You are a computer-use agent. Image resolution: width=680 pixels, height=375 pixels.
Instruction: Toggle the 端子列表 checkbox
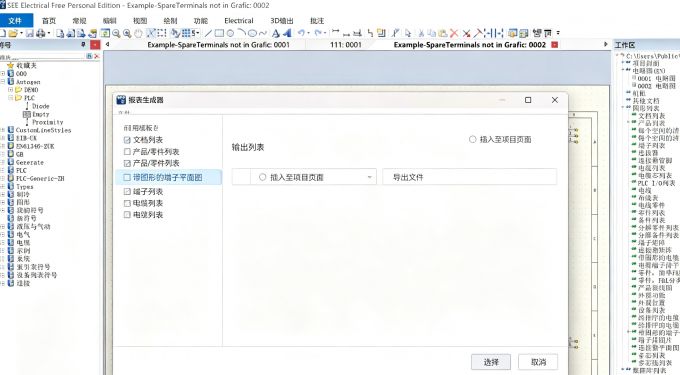tap(127, 192)
